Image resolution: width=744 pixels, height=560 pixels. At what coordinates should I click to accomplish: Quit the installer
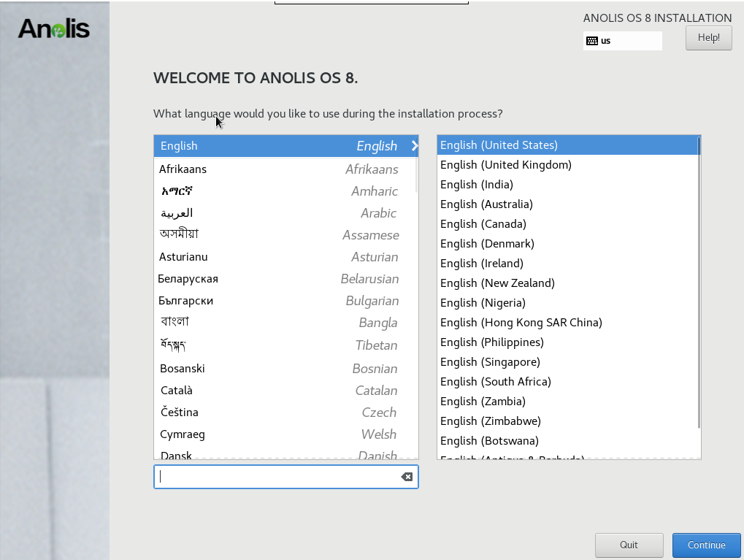(629, 545)
